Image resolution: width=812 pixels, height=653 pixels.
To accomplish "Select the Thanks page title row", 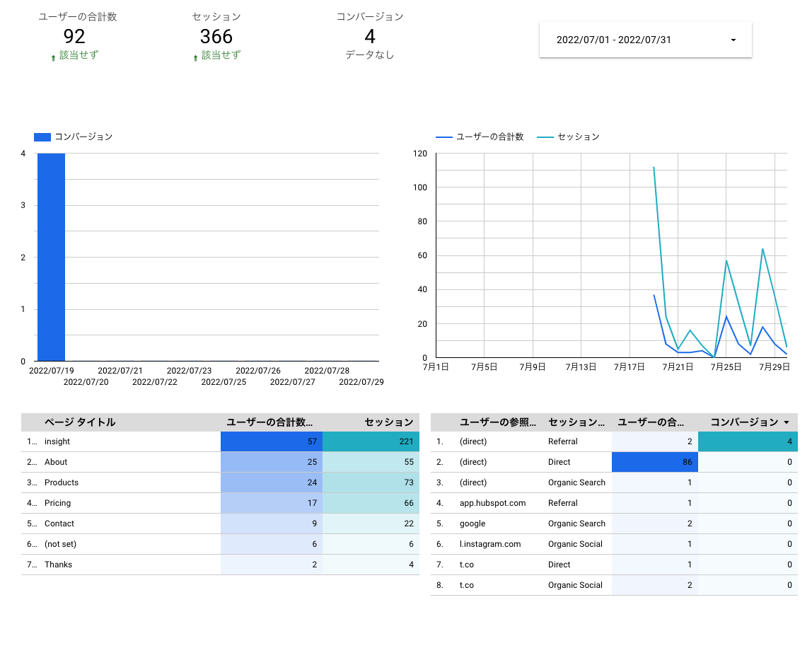I will click(x=220, y=565).
